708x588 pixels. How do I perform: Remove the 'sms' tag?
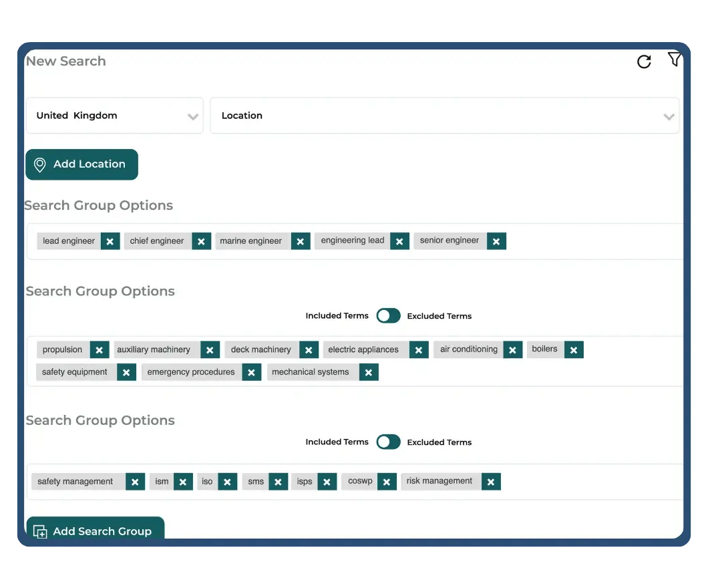pos(278,481)
